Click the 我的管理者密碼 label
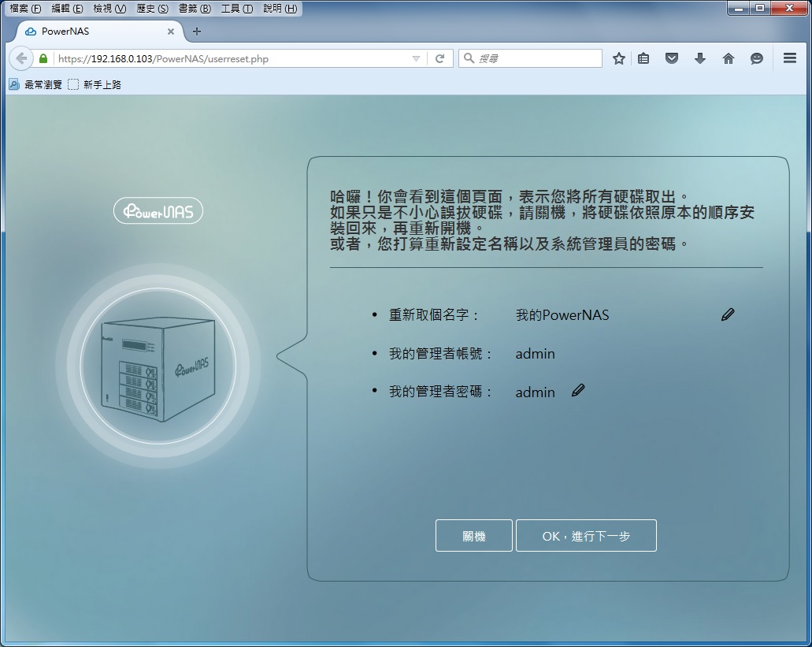Image resolution: width=812 pixels, height=647 pixels. (440, 392)
